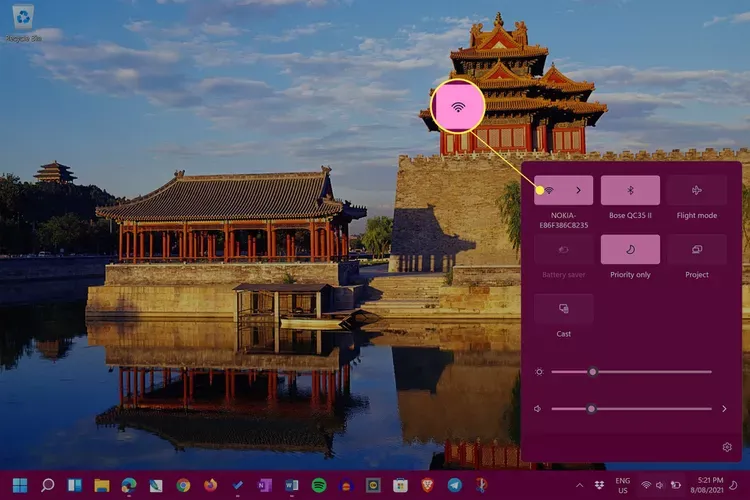Toggle Wi-Fi in quick settings panel
The image size is (750, 500).
tap(549, 190)
